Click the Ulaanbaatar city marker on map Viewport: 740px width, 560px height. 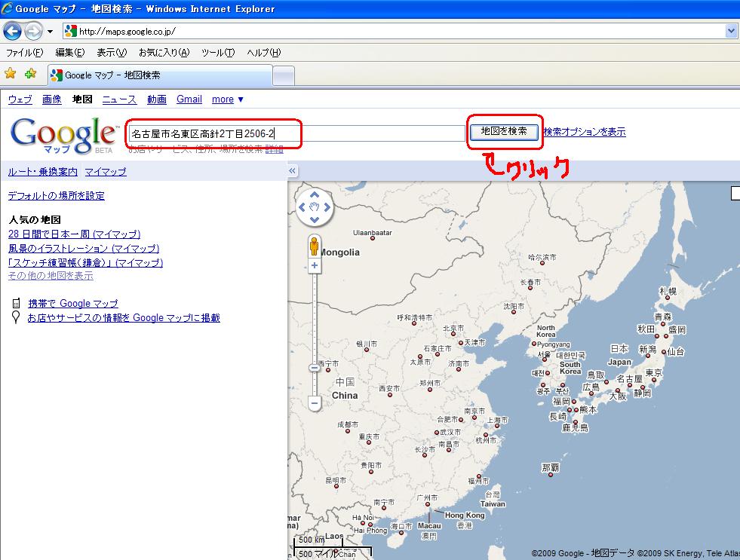373,238
